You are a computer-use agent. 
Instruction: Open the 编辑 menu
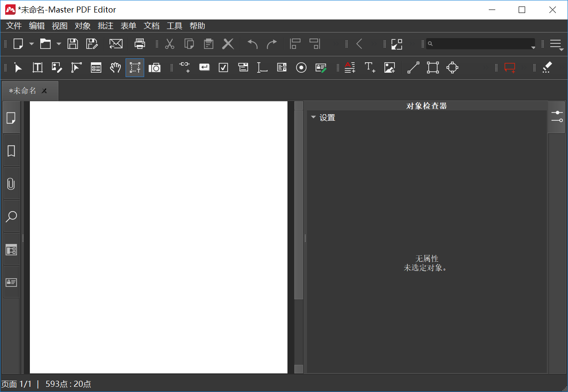tap(37, 26)
